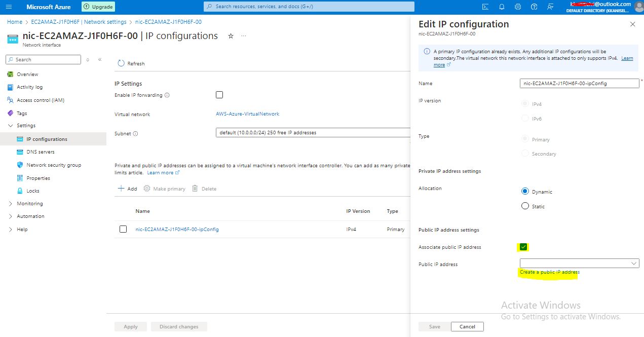644x337 pixels.
Task: Open portal settings gear icon
Action: (518, 7)
